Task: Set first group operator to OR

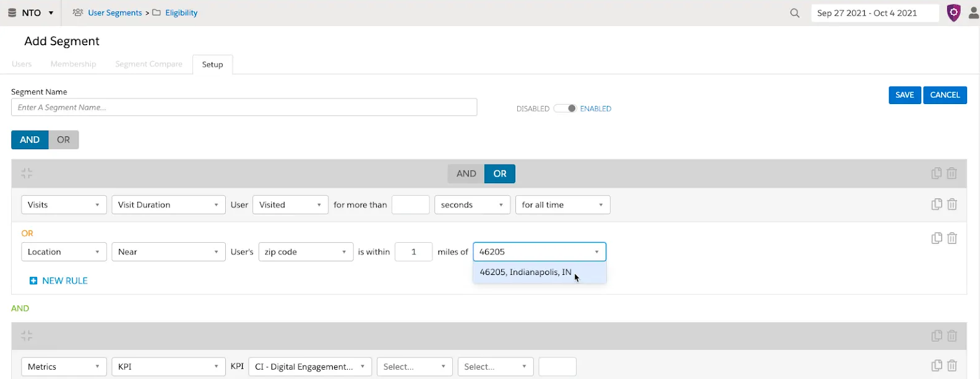Action: [x=500, y=174]
